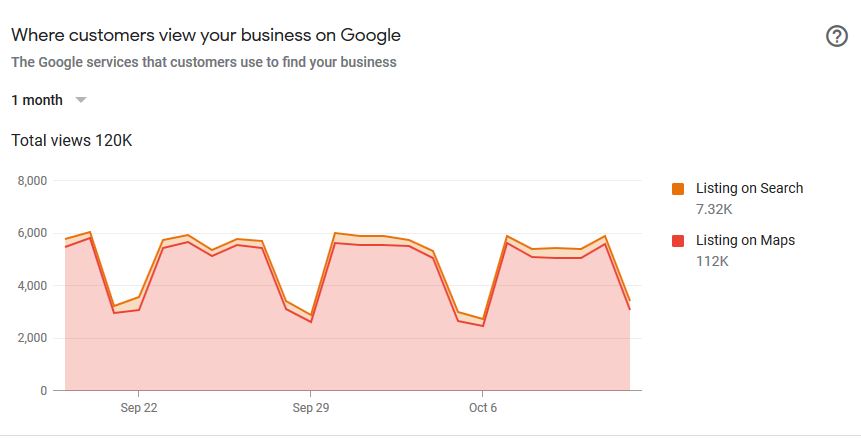861x441 pixels.
Task: Open the help question mark icon
Action: (x=836, y=36)
